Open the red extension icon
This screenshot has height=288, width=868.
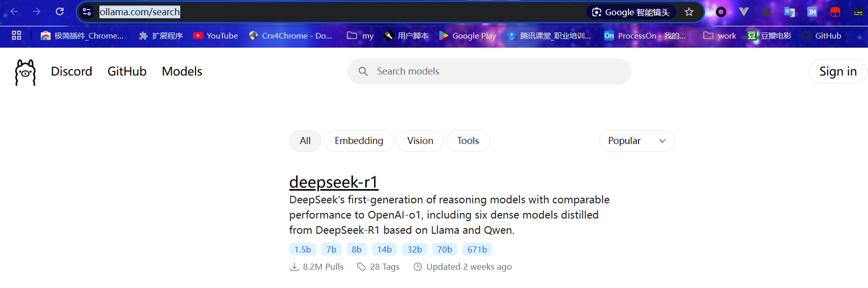[x=835, y=12]
